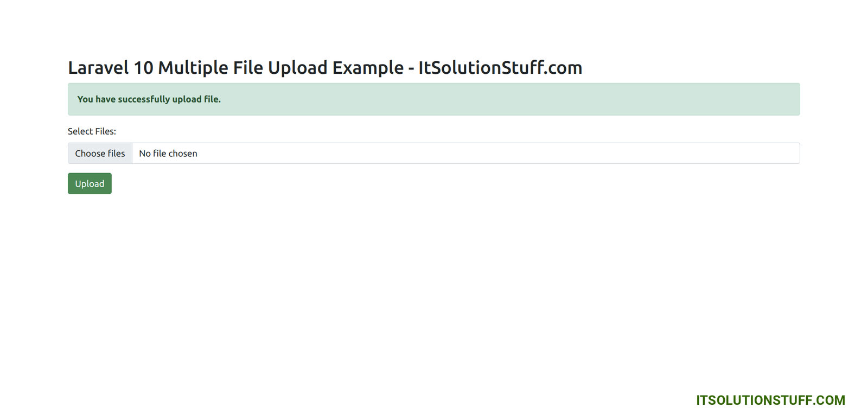Click "ItSolutionStuff.com" in the page heading
Viewport: 868px width, 414px height.
point(500,68)
